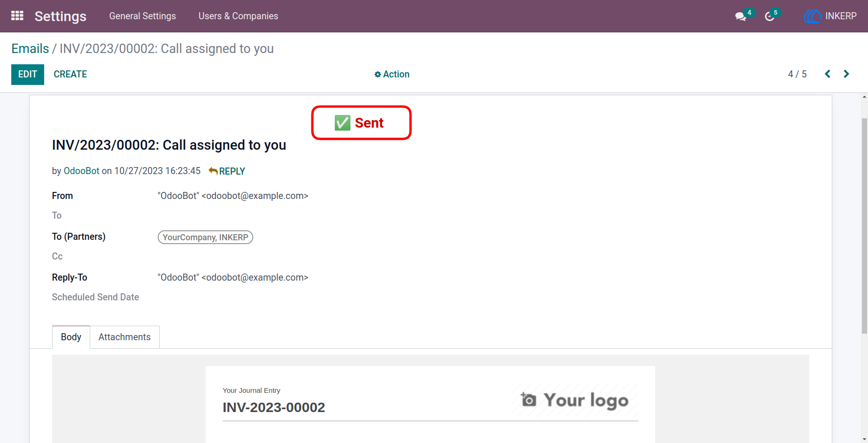
Task: Expand the Action dropdown
Action: coord(392,74)
